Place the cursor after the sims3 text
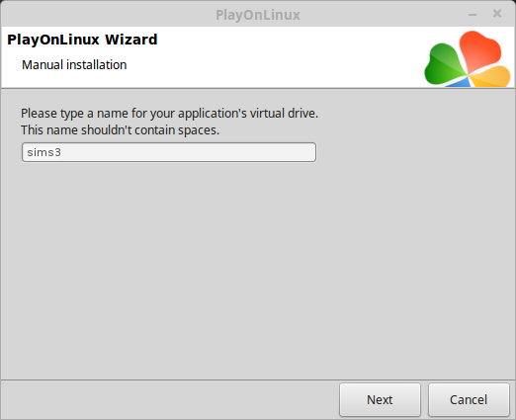This screenshot has width=516, height=420. (62, 152)
